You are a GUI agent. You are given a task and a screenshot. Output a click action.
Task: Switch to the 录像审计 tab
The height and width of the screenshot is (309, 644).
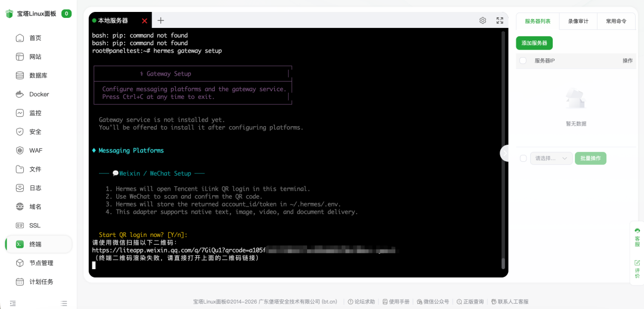[x=578, y=21]
